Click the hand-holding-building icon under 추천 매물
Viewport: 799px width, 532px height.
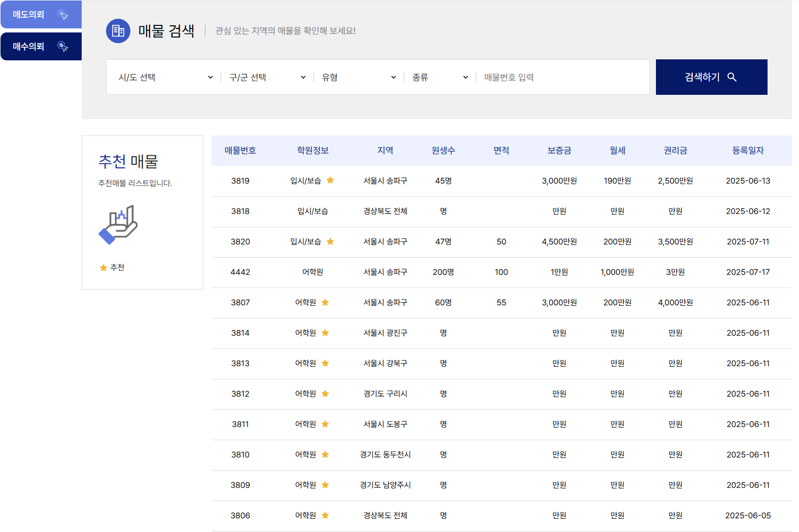click(x=118, y=225)
